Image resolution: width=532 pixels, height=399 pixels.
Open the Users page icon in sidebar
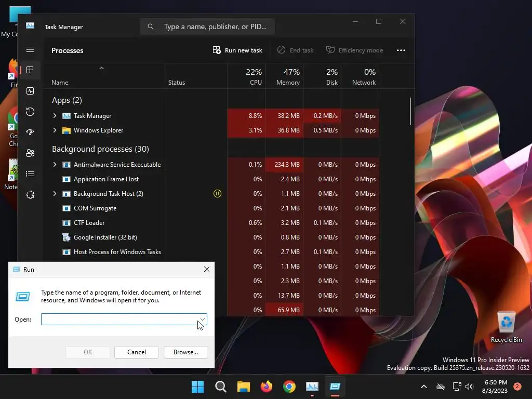pos(30,153)
